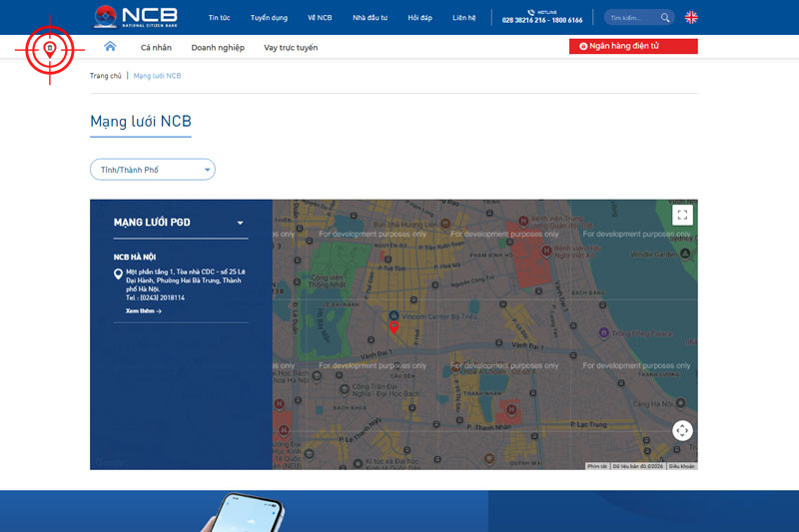799x532 pixels.
Task: Open the map camera controls button
Action: coord(682,431)
